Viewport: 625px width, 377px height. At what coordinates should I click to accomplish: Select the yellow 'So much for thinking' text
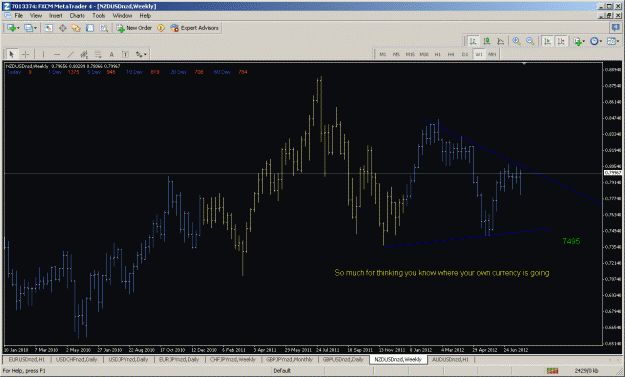pos(442,273)
